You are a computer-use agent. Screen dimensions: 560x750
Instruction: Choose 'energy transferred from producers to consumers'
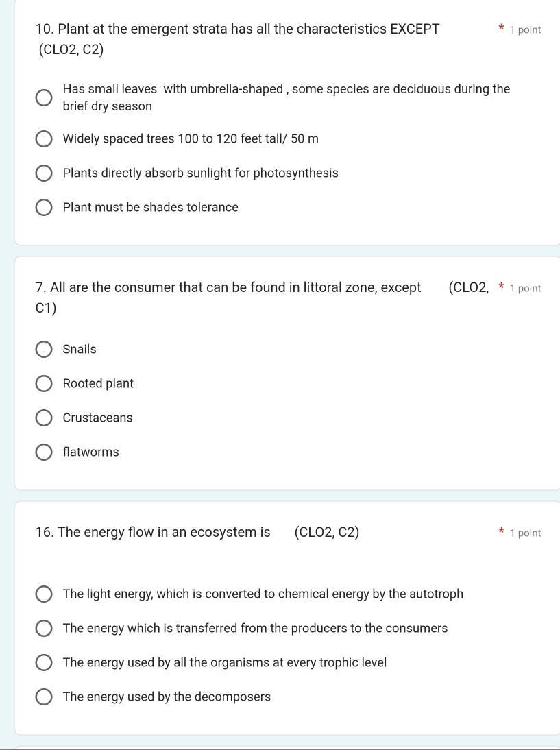[43, 629]
